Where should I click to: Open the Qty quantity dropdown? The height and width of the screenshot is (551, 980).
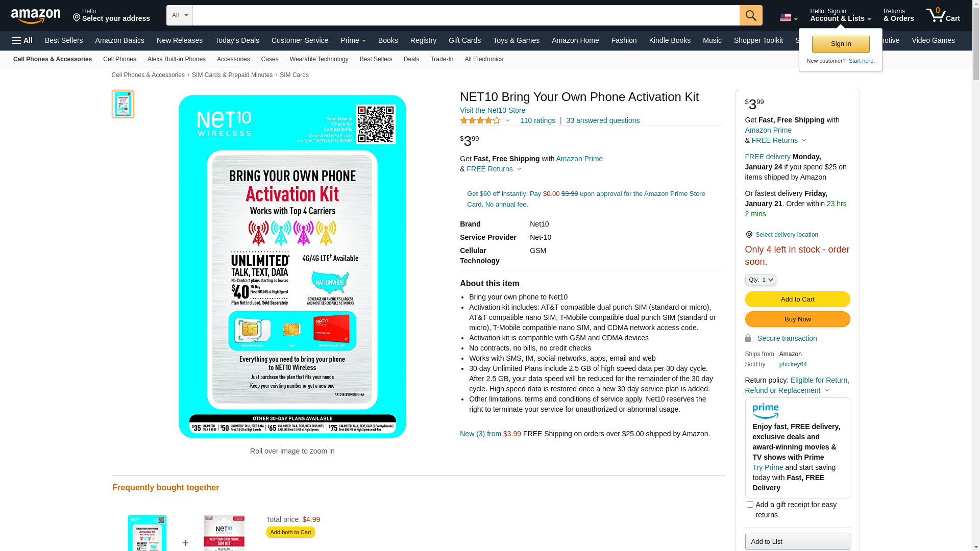pyautogui.click(x=761, y=280)
